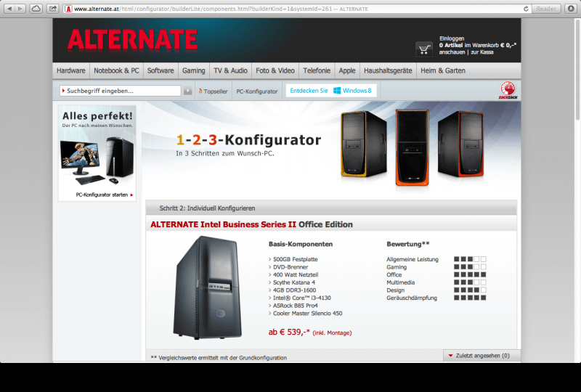Click the Geräuschdämpfung rating bar
This screenshot has height=392, width=581.
[470, 298]
